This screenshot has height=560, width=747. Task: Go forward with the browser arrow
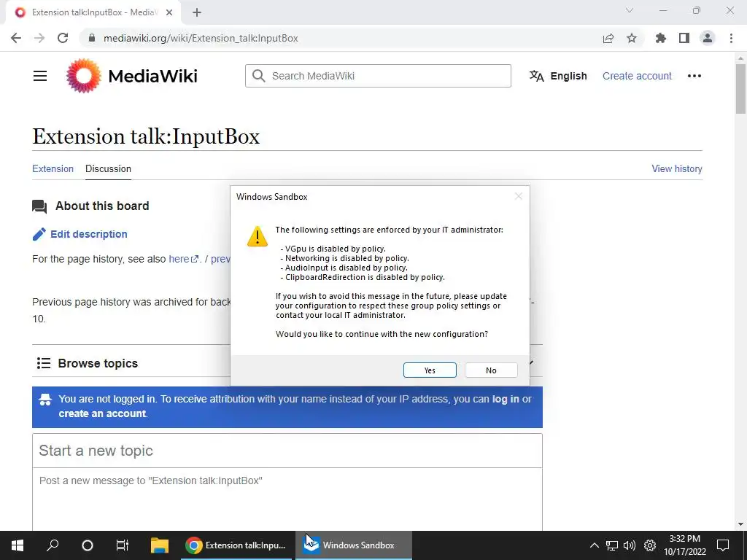[x=39, y=38]
